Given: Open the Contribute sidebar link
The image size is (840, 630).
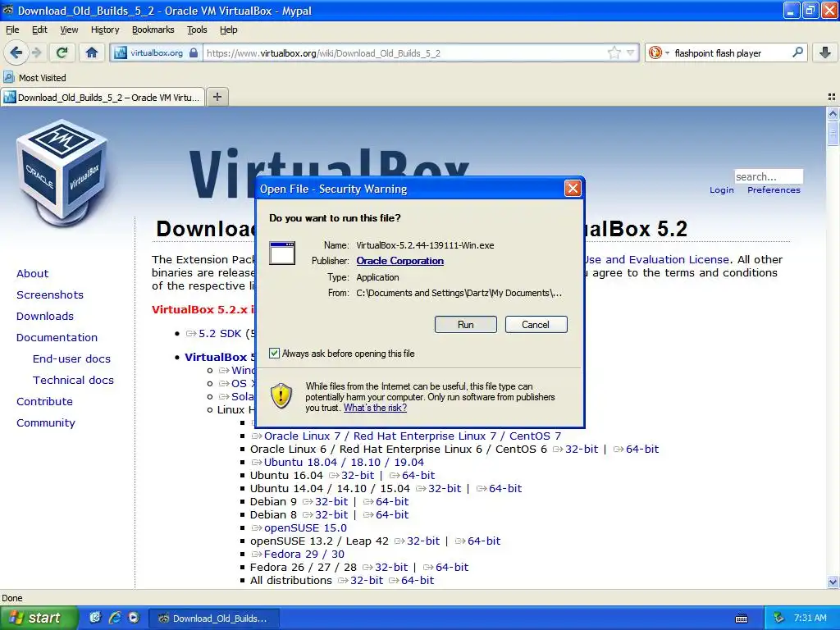Looking at the screenshot, I should (44, 401).
